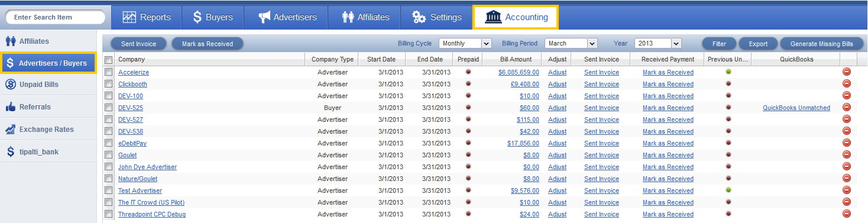
Task: Check the Test Advertiser row checkbox
Action: [x=108, y=190]
